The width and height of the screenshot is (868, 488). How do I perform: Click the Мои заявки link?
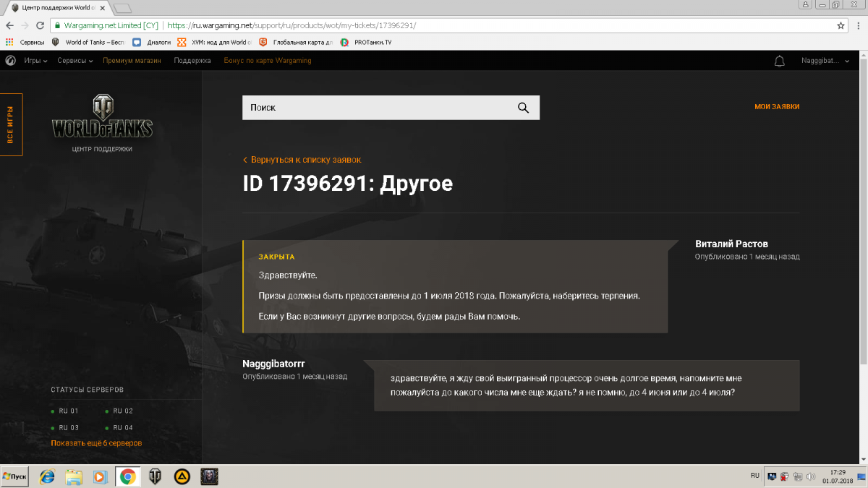pos(776,107)
